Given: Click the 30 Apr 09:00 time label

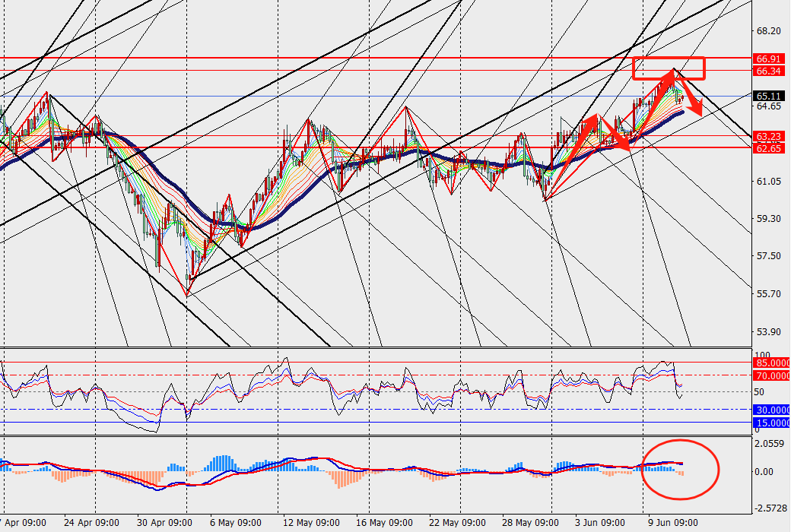Looking at the screenshot, I should click(164, 522).
